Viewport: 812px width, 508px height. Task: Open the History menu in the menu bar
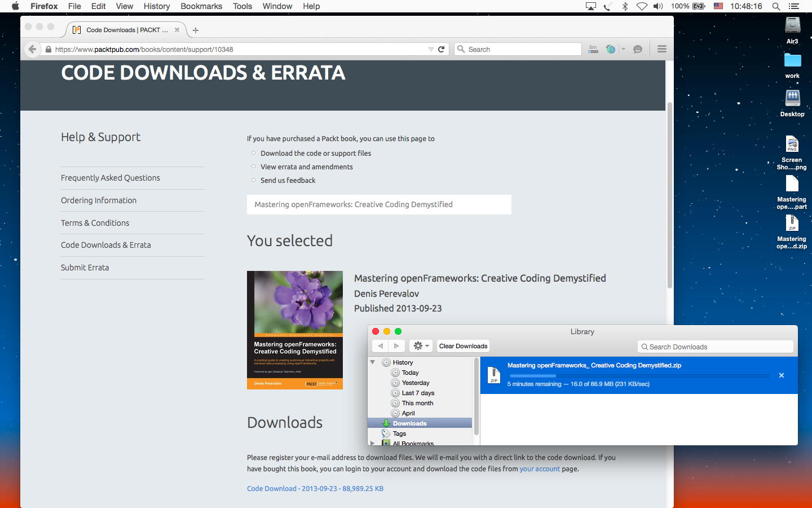point(157,6)
